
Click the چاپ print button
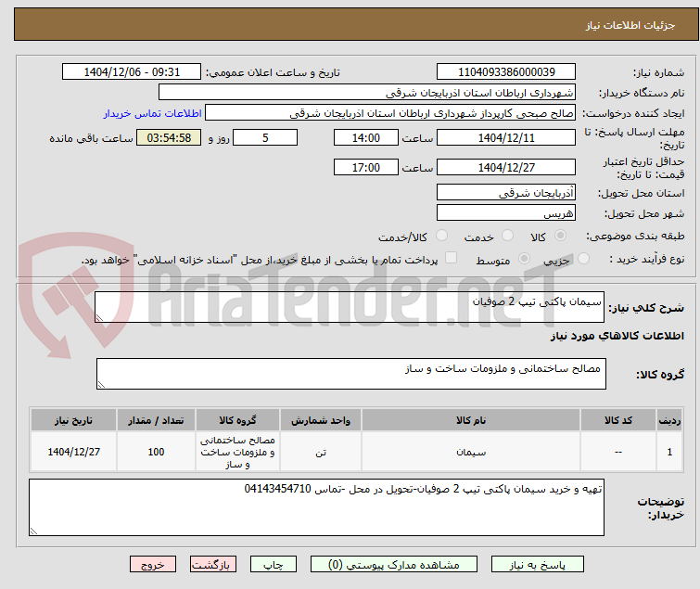[274, 565]
